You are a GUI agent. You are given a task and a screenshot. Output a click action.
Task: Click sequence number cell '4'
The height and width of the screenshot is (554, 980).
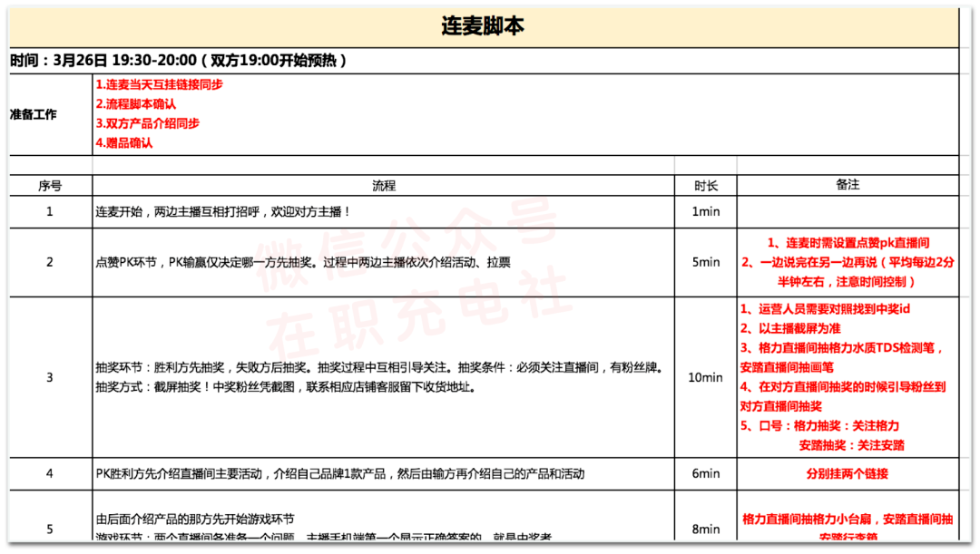pos(51,474)
